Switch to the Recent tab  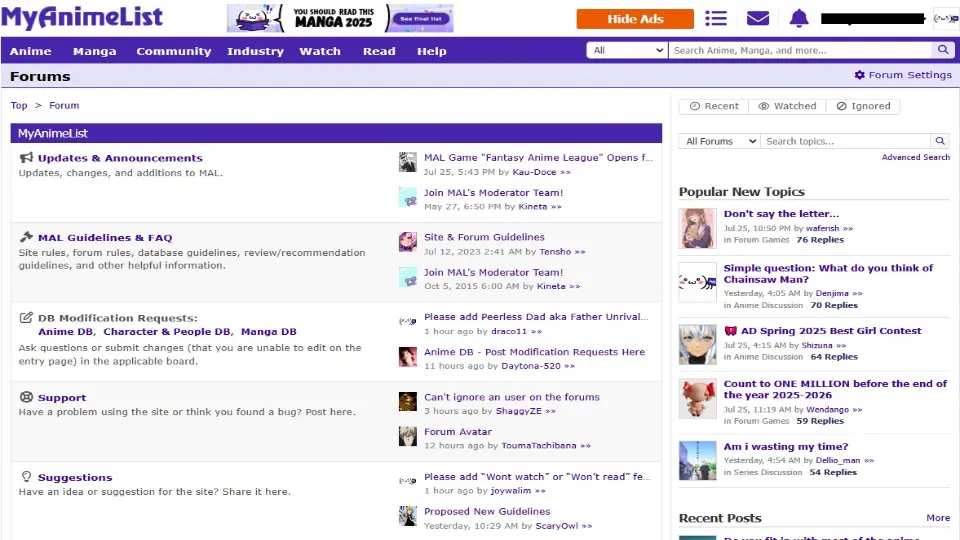[714, 106]
